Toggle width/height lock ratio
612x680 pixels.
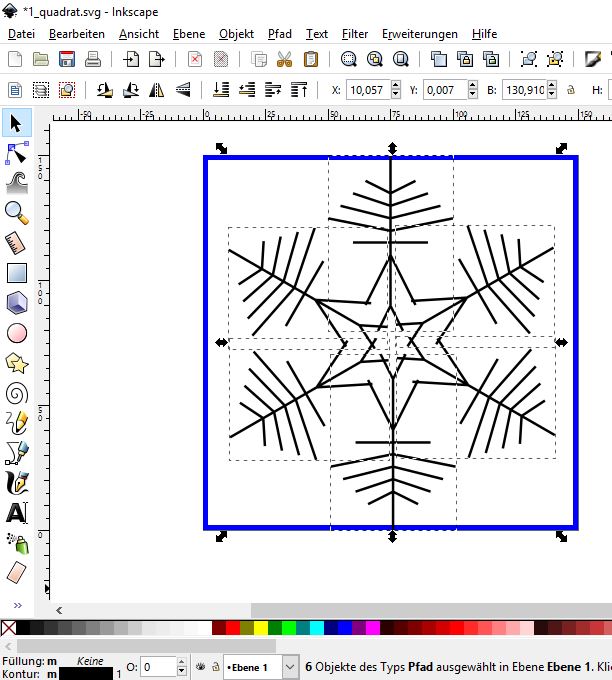pos(571,90)
